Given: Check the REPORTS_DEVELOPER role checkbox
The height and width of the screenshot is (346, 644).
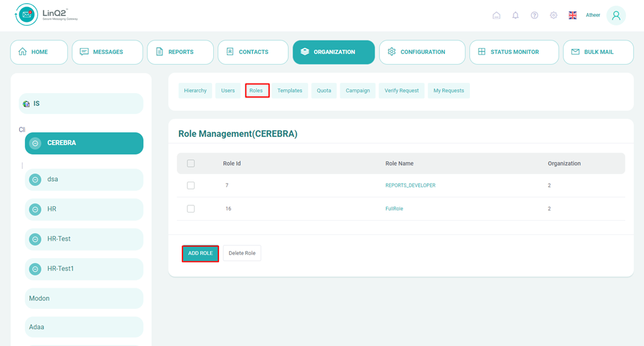Looking at the screenshot, I should 191,186.
